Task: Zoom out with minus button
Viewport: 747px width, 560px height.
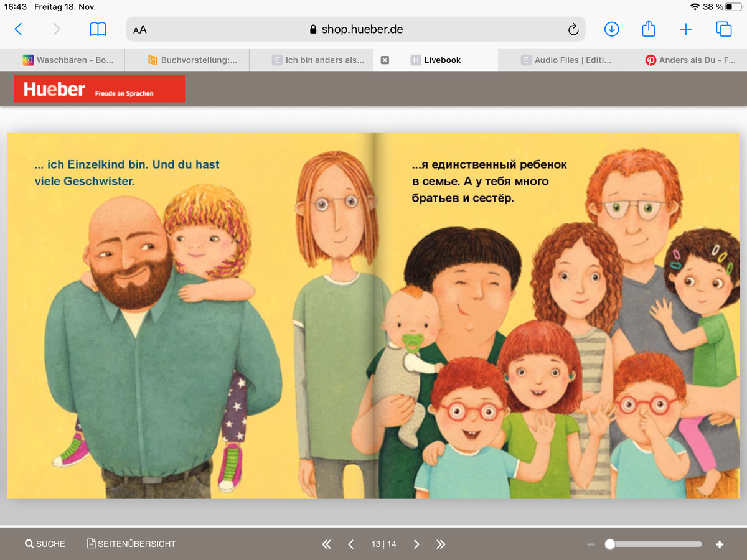Action: pos(591,544)
